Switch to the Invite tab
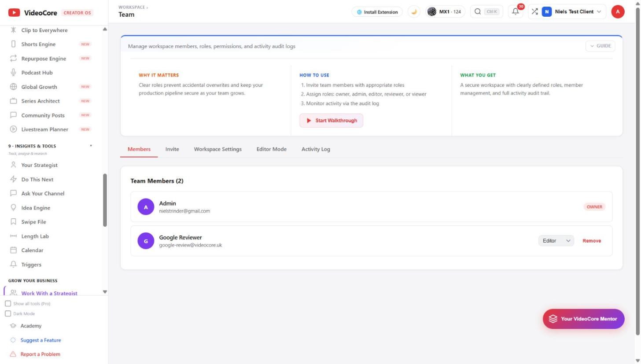The image size is (641, 364). (172, 149)
